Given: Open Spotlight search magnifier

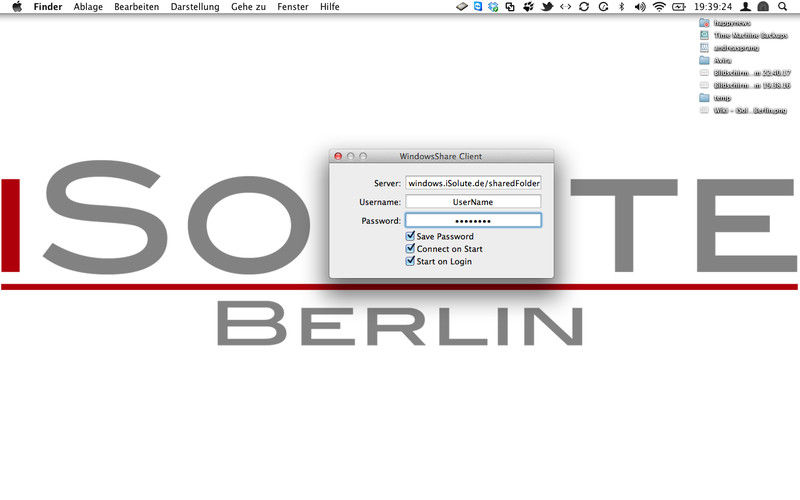Looking at the screenshot, I should (x=782, y=7).
